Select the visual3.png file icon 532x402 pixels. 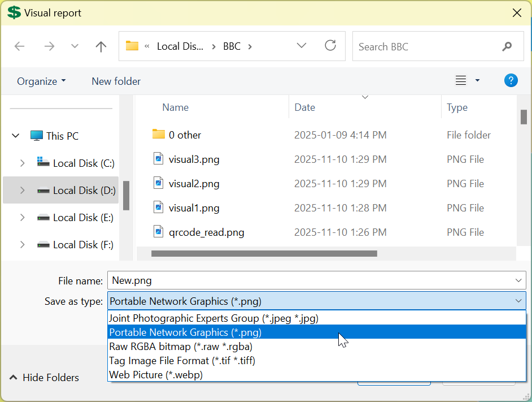click(x=159, y=159)
